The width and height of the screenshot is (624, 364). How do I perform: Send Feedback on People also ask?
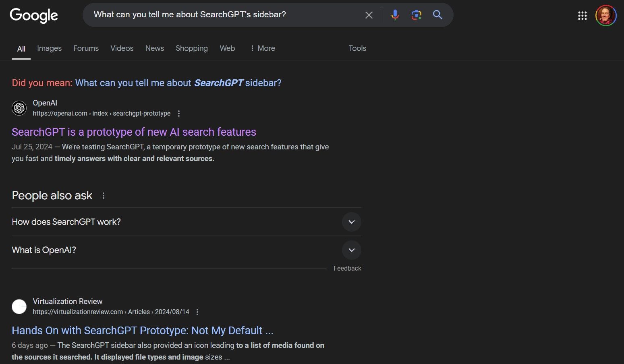(x=347, y=268)
